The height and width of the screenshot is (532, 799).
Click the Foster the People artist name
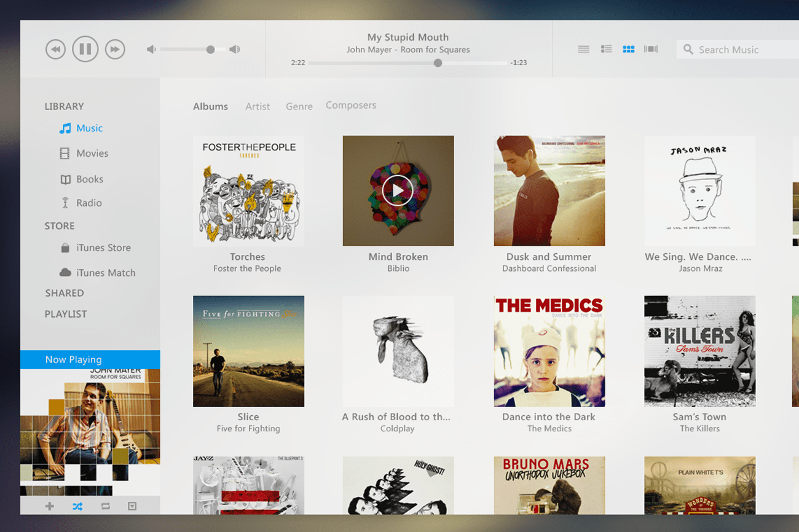247,268
